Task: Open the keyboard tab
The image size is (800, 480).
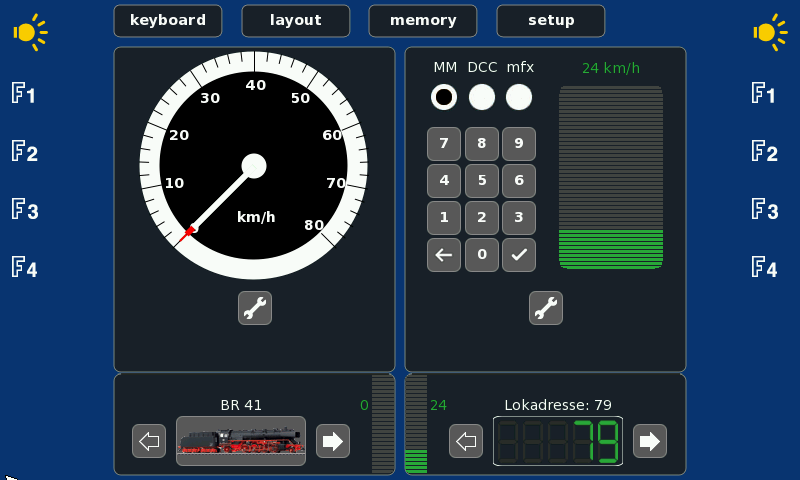Action: coord(168,20)
